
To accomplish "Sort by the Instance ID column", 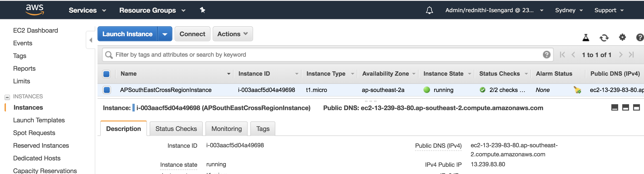I will pos(254,74).
